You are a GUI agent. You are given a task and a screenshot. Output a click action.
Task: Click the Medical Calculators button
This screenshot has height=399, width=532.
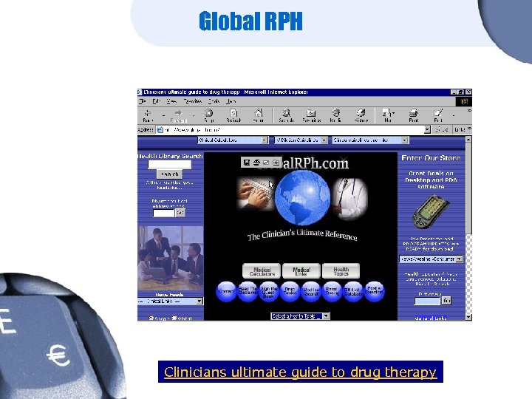coord(262,271)
